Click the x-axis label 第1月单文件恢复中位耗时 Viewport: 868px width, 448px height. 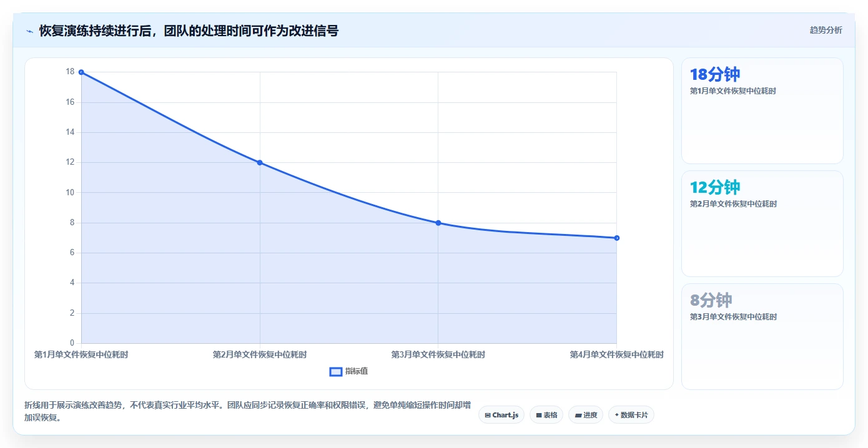[81, 354]
